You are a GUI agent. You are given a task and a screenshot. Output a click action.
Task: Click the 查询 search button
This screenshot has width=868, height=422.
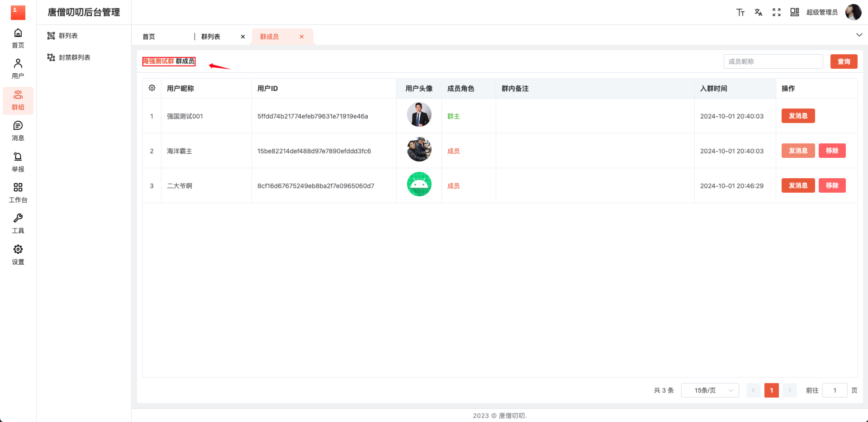click(x=844, y=62)
